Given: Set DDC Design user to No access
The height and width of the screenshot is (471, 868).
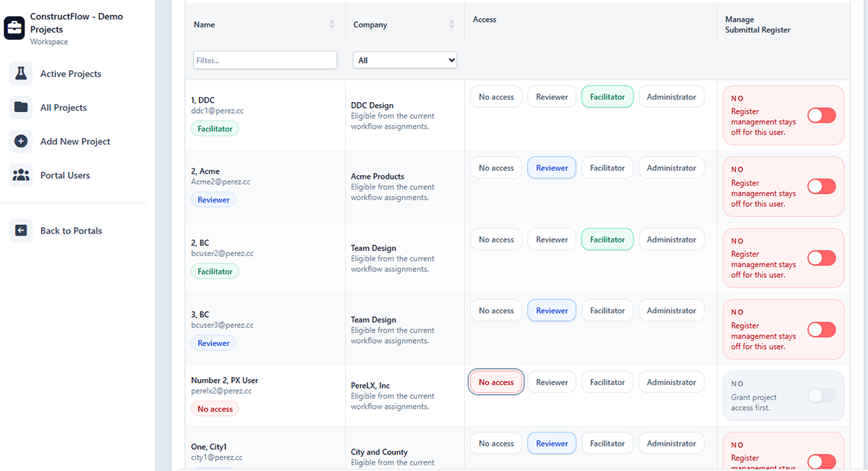Looking at the screenshot, I should click(496, 97).
